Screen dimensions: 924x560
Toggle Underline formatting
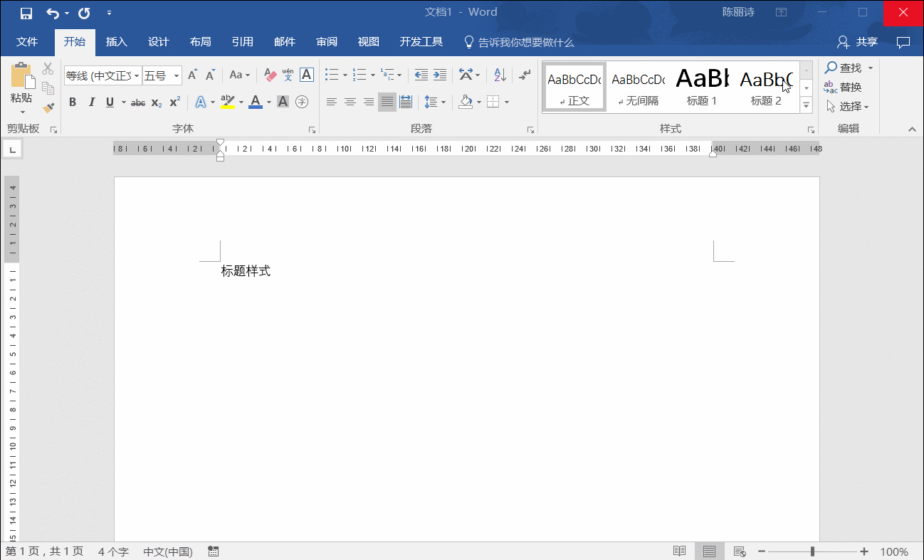tap(110, 102)
